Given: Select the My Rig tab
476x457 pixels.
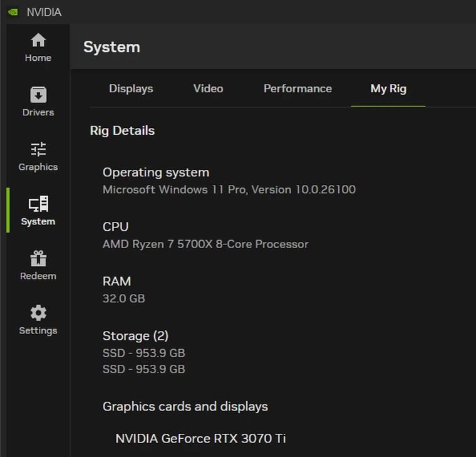Looking at the screenshot, I should tap(388, 89).
